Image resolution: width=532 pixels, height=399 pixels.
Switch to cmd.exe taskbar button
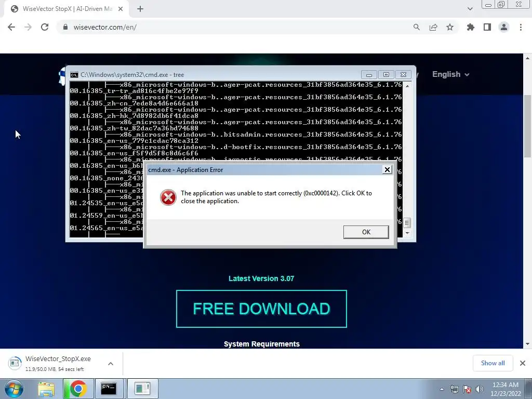(x=109, y=389)
